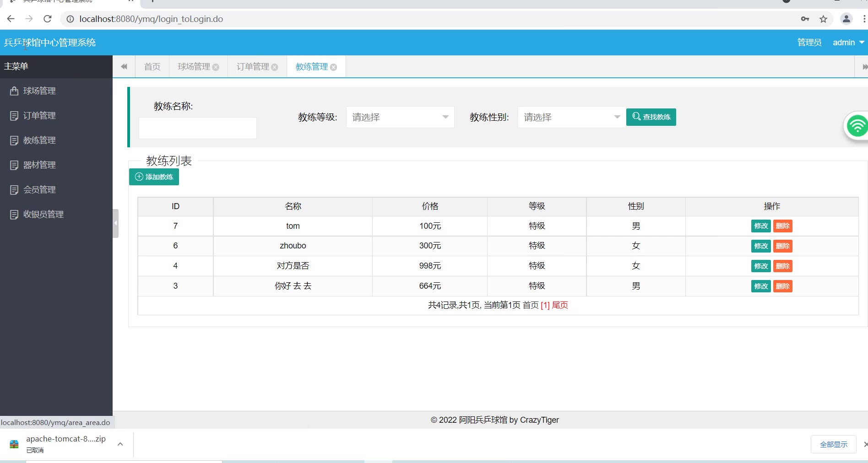Focus the 教练名称 text input field
The image size is (868, 463).
point(197,128)
